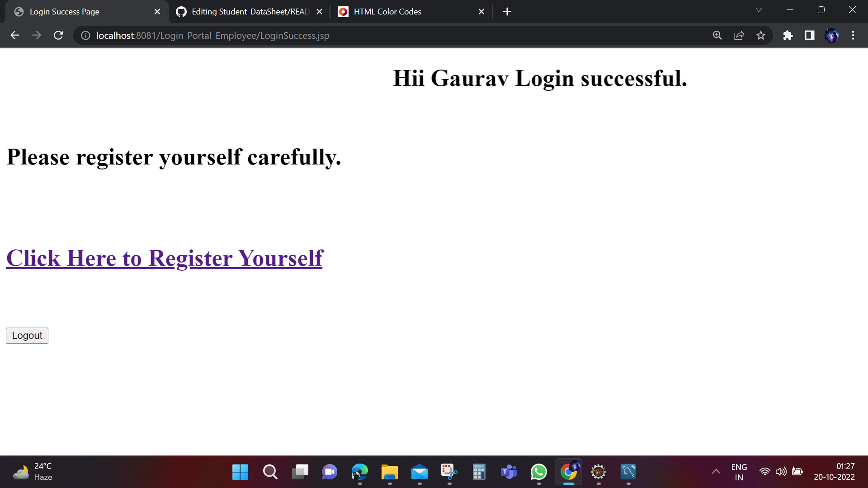This screenshot has height=488, width=868.
Task: Open File Explorer from the taskbar
Action: pos(390,472)
